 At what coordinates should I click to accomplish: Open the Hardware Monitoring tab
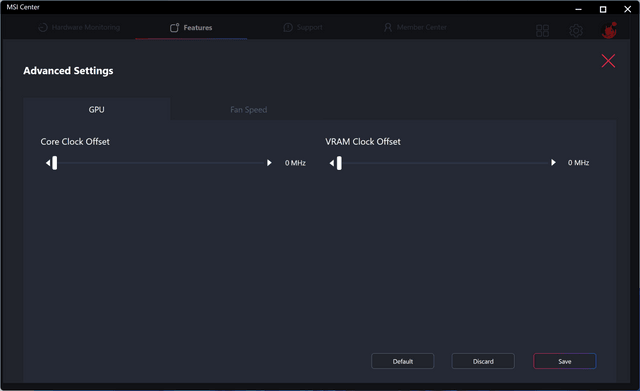coord(79,27)
